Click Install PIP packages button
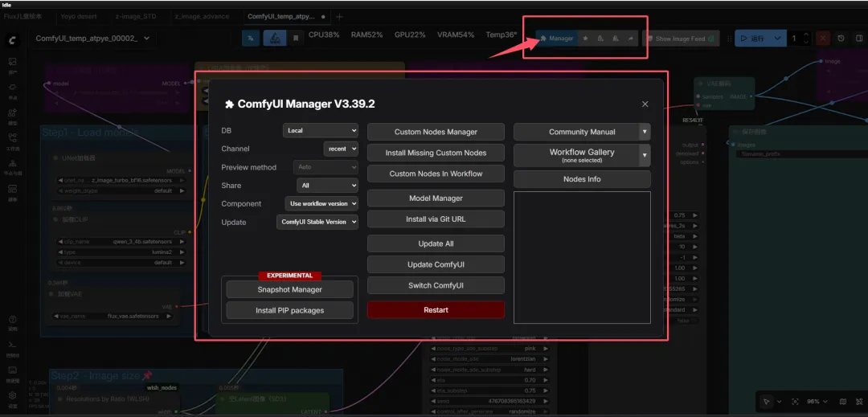The height and width of the screenshot is (417, 868). click(x=289, y=310)
